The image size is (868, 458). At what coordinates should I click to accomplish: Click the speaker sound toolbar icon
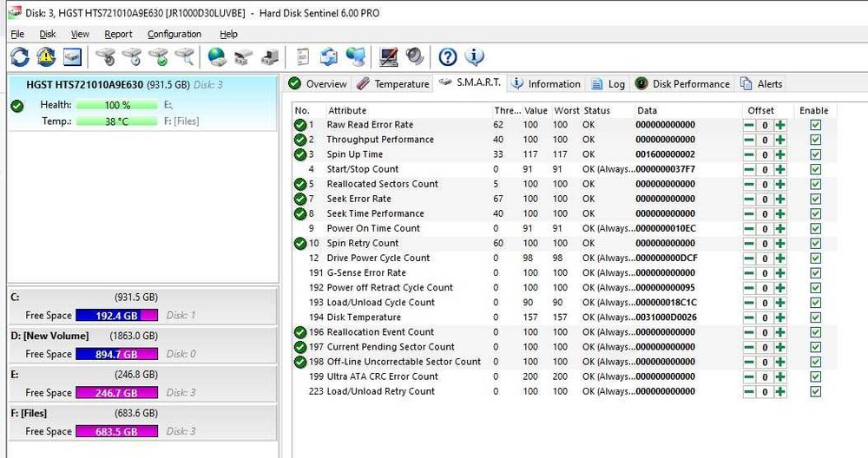pyautogui.click(x=415, y=56)
